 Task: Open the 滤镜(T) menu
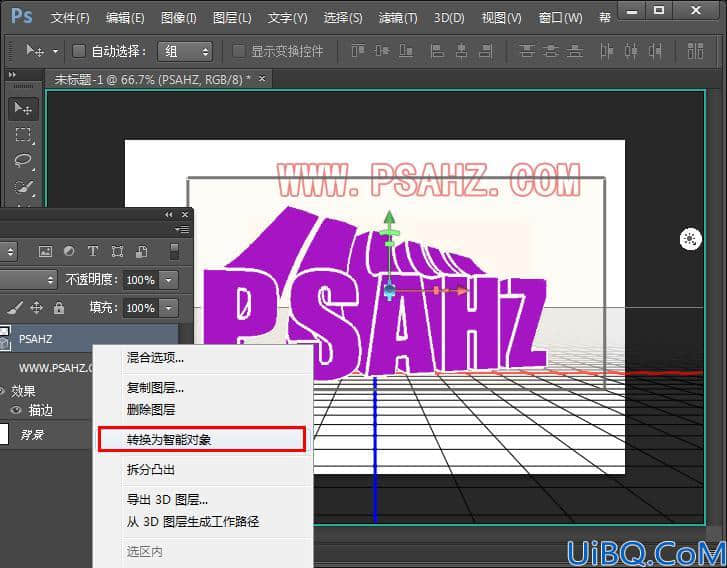[398, 18]
